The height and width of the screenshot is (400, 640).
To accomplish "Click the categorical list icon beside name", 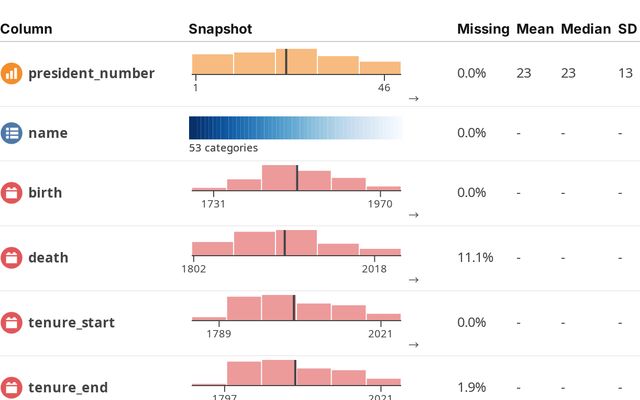I will click(x=12, y=133).
